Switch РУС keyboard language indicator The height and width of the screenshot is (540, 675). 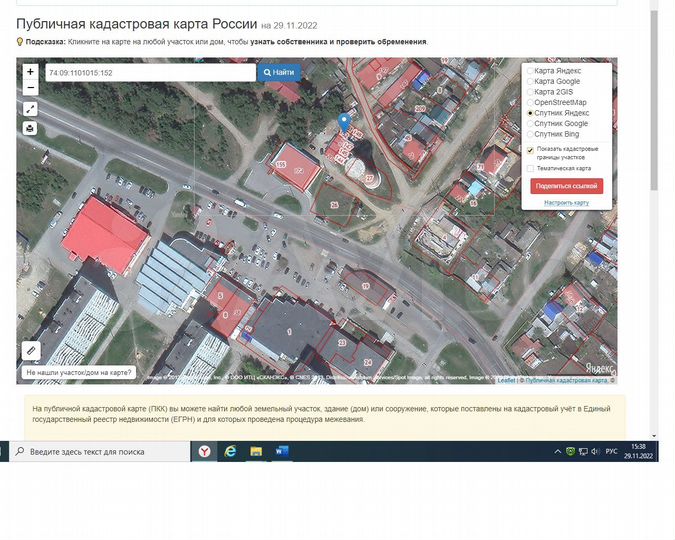click(x=611, y=452)
